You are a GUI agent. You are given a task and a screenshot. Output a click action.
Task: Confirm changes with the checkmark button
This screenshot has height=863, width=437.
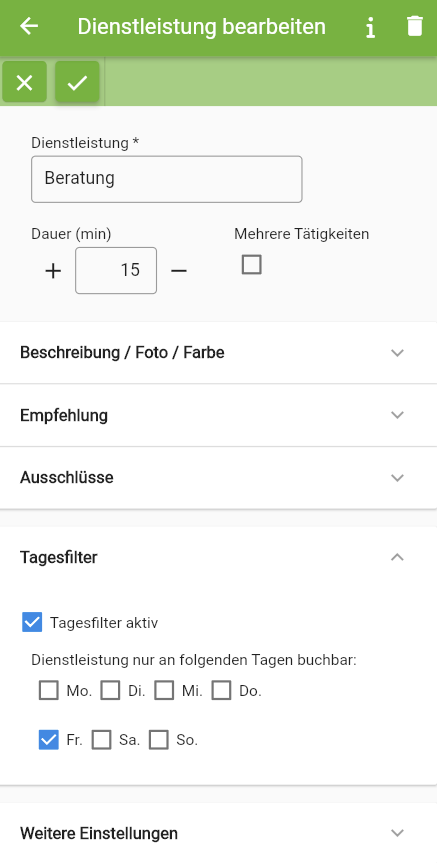point(77,83)
